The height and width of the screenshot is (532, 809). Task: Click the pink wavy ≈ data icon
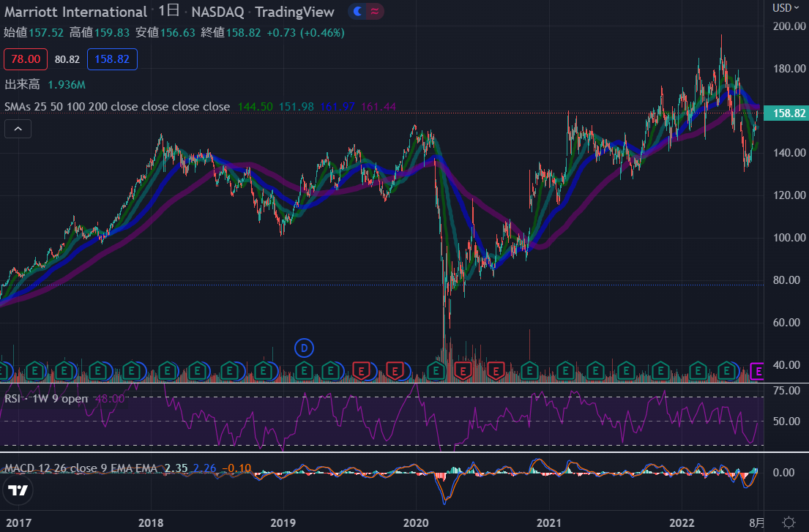point(375,11)
